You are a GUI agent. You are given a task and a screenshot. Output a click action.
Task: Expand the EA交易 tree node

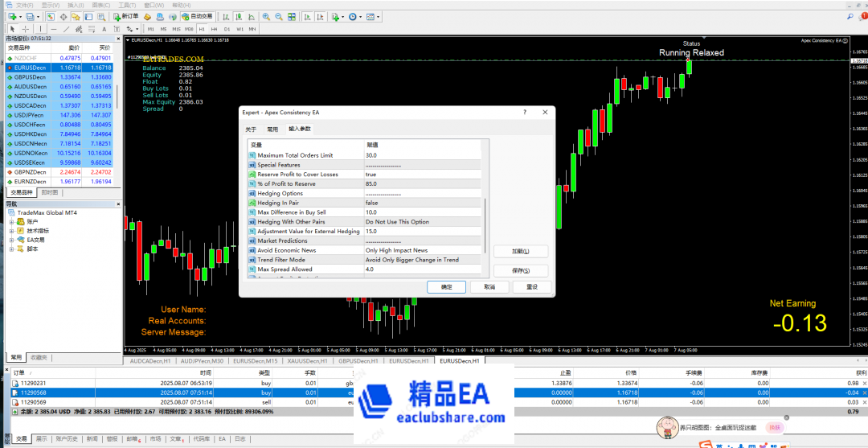(12, 240)
